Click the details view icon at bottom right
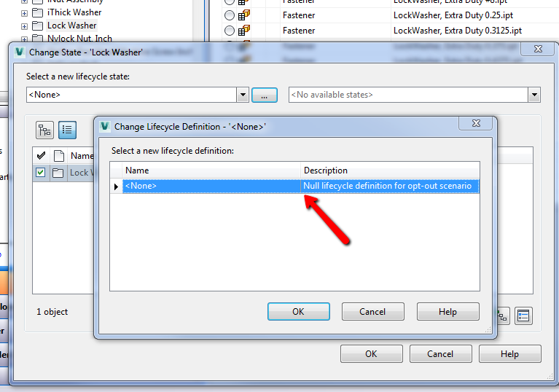The height and width of the screenshot is (392, 559). point(523,315)
